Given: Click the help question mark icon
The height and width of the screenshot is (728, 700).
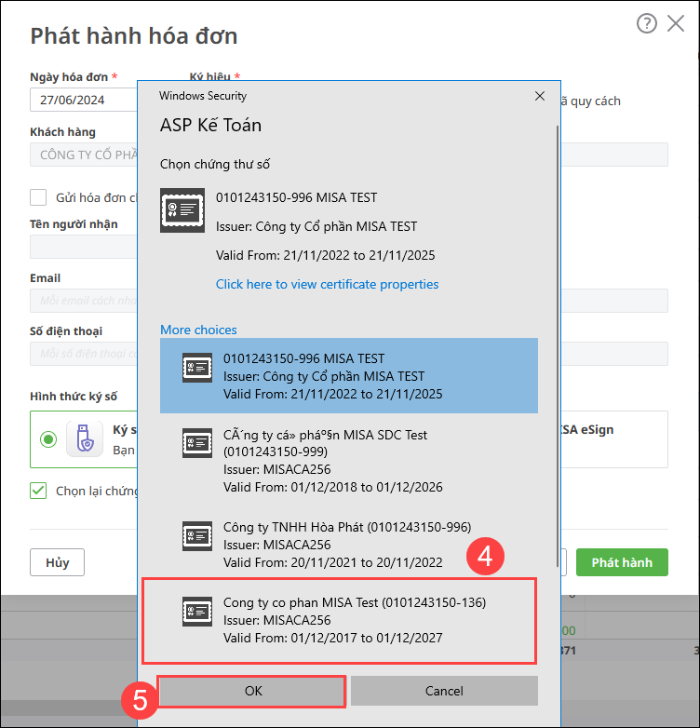Looking at the screenshot, I should pyautogui.click(x=647, y=24).
